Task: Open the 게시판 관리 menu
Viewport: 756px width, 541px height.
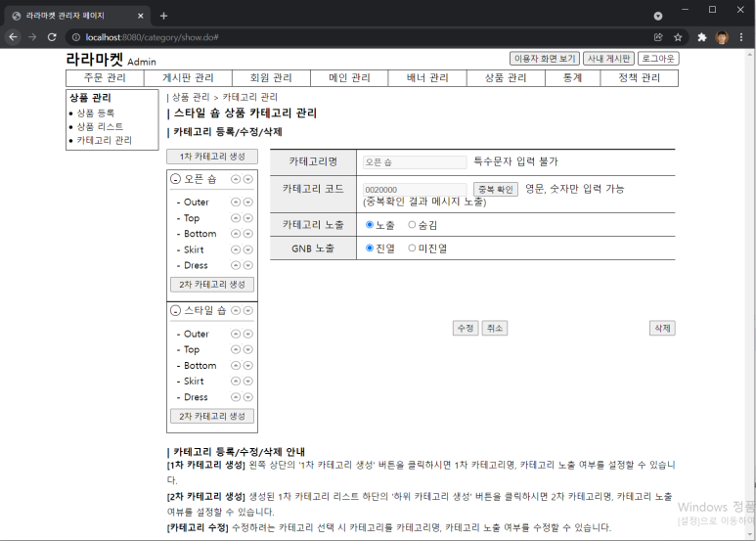Action: pyautogui.click(x=188, y=77)
